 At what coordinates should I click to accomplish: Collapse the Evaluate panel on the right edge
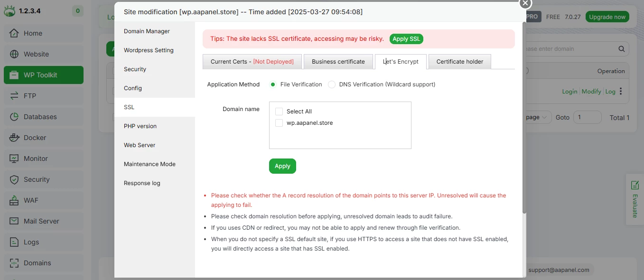pos(635,199)
